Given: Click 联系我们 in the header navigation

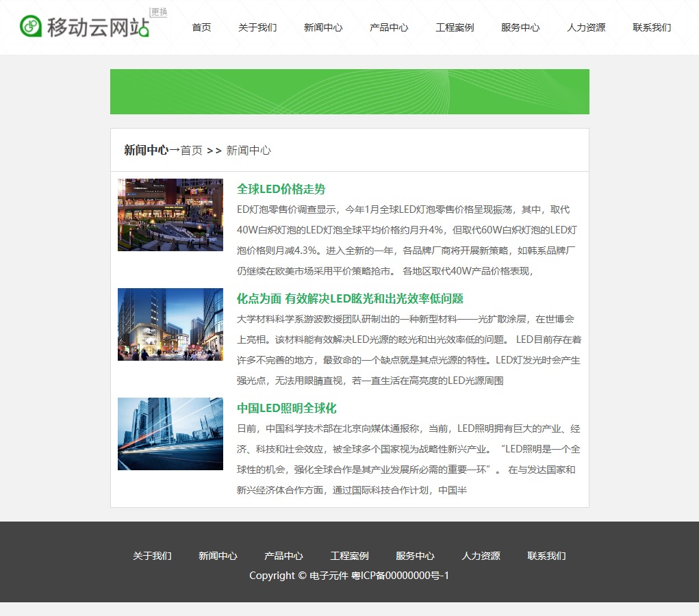Looking at the screenshot, I should [652, 27].
